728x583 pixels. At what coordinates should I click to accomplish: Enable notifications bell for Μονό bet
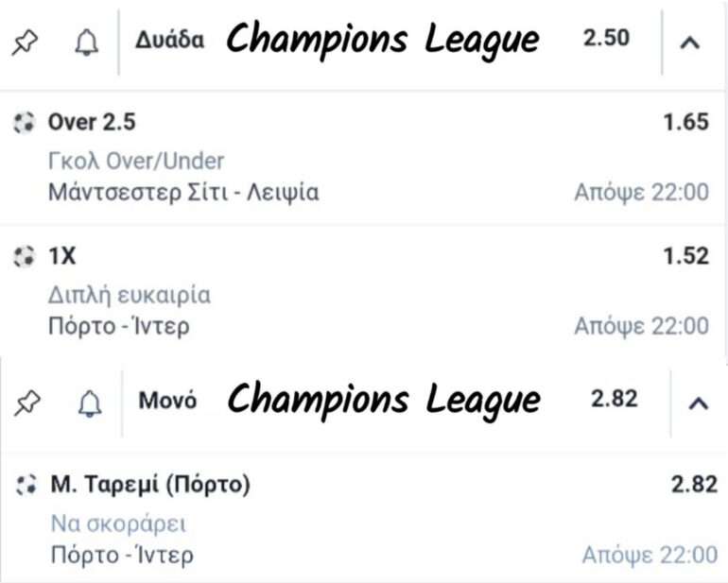pyautogui.click(x=89, y=403)
